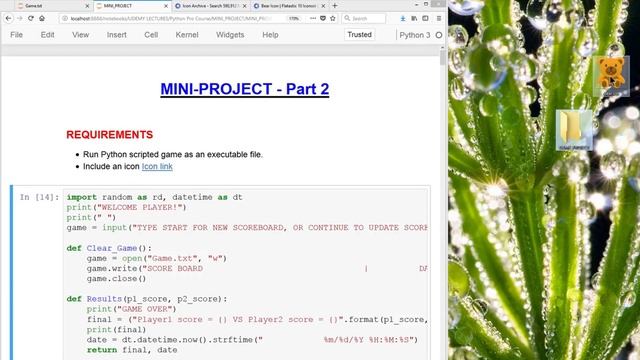Image resolution: width=640 pixels, height=360 pixels.
Task: Close the MINI_PROJECT tab
Action: [x=166, y=6]
